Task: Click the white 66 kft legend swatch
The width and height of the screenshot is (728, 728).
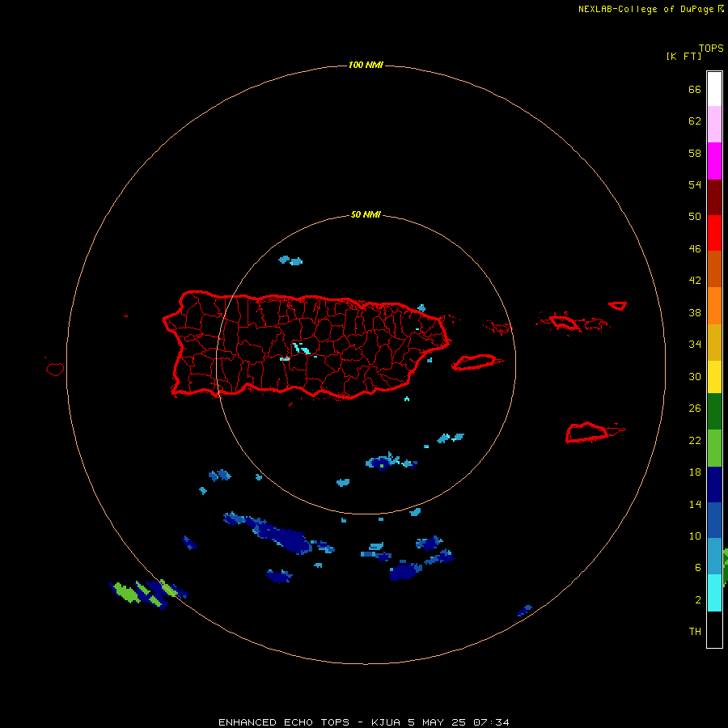Action: (714, 89)
